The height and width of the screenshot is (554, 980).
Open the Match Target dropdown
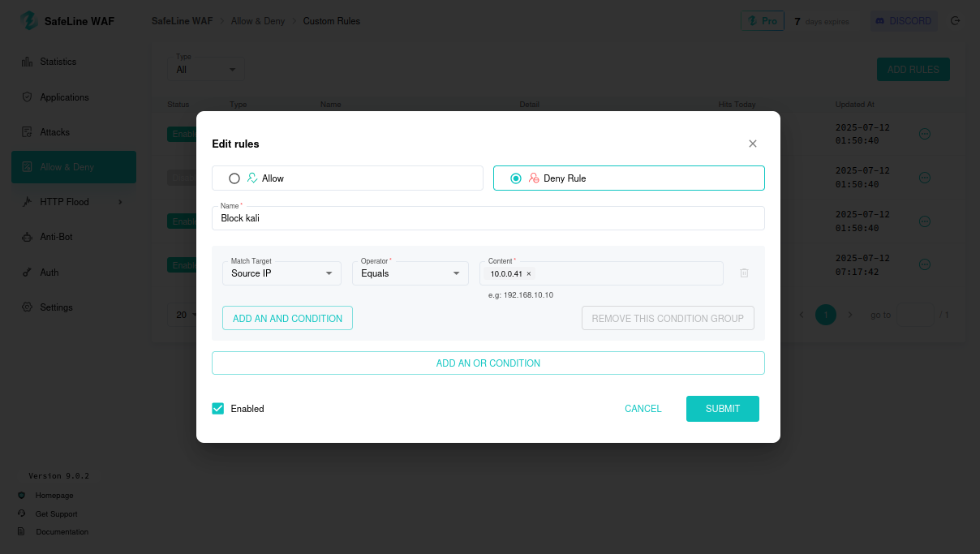coord(282,273)
